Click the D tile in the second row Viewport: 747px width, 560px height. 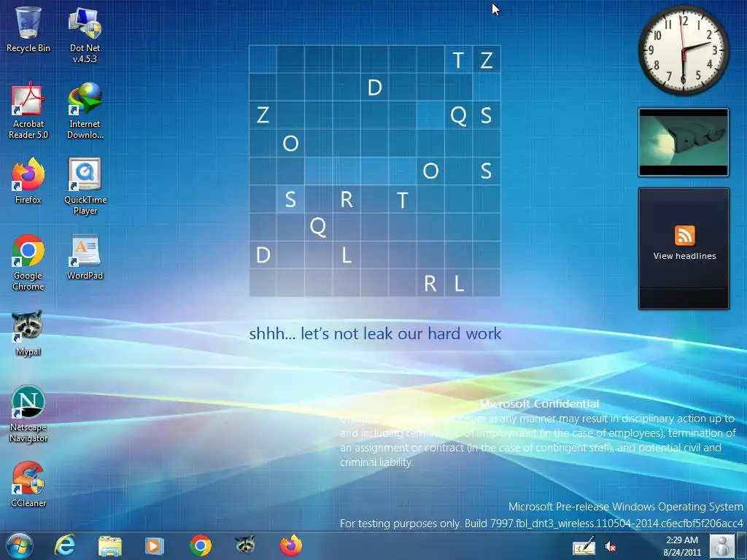[x=374, y=87]
